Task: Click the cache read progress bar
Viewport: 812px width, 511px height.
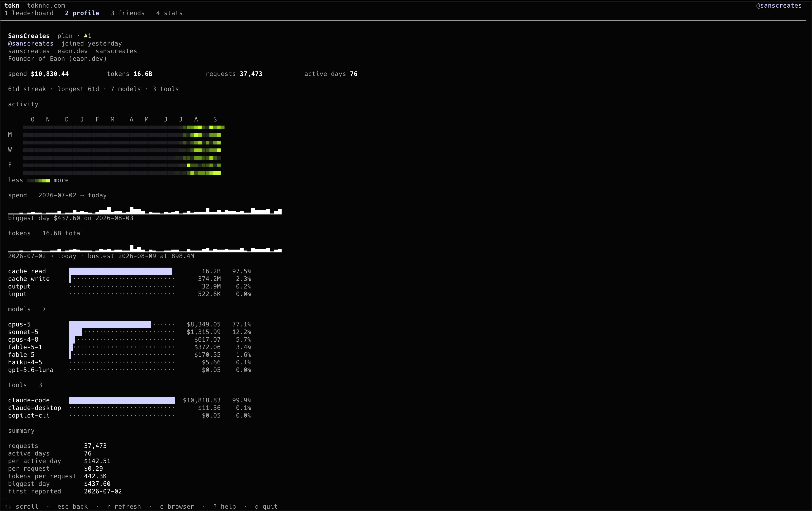Action: pyautogui.click(x=121, y=271)
